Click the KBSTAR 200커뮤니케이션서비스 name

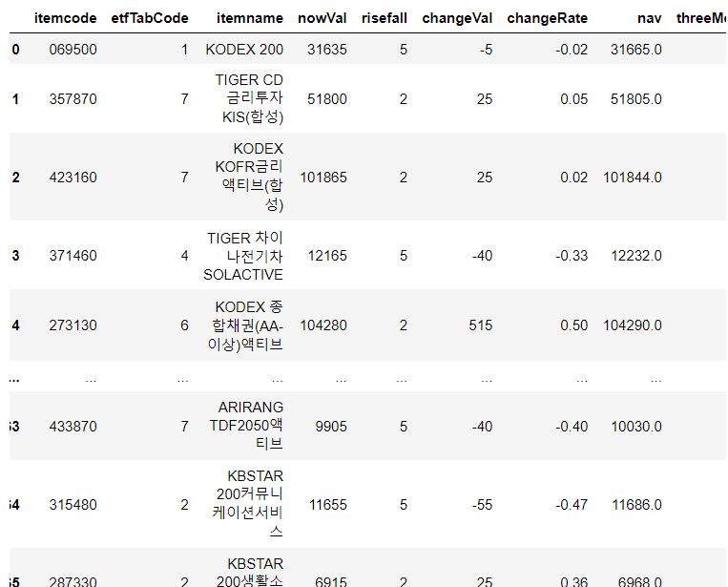point(247,504)
